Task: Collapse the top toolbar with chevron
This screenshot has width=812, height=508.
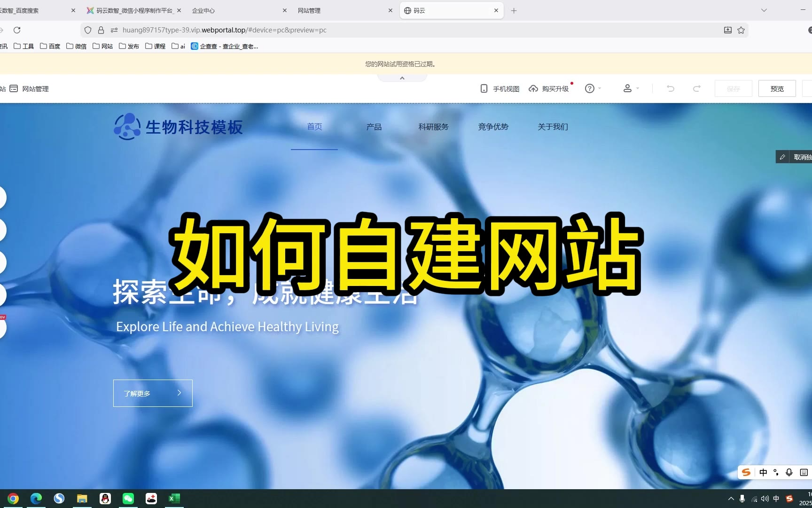Action: (402, 78)
